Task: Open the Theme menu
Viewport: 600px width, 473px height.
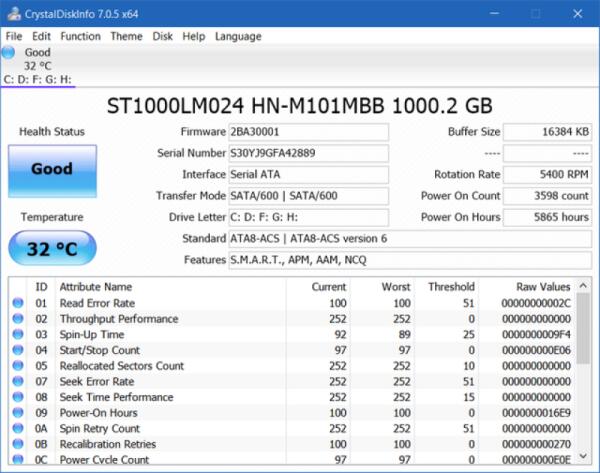Action: [x=126, y=36]
